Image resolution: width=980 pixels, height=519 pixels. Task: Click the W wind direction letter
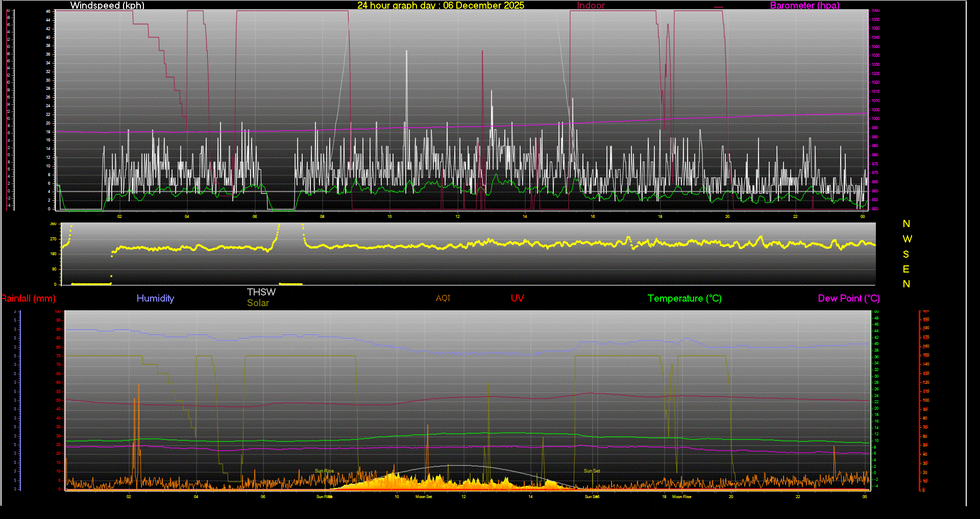click(x=906, y=239)
